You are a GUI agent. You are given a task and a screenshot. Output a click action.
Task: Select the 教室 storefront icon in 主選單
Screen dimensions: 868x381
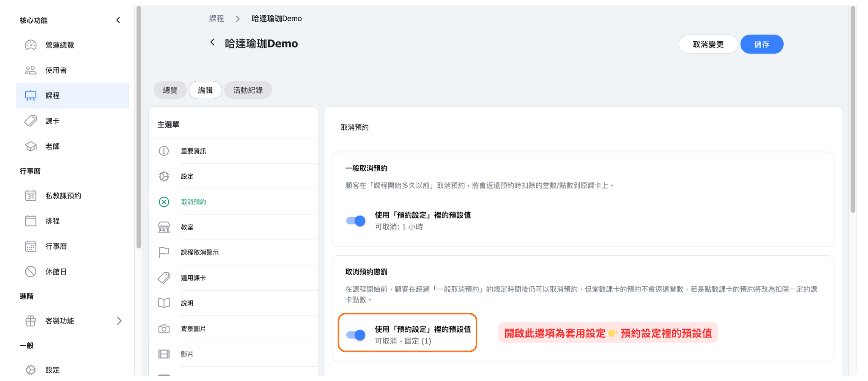(164, 227)
